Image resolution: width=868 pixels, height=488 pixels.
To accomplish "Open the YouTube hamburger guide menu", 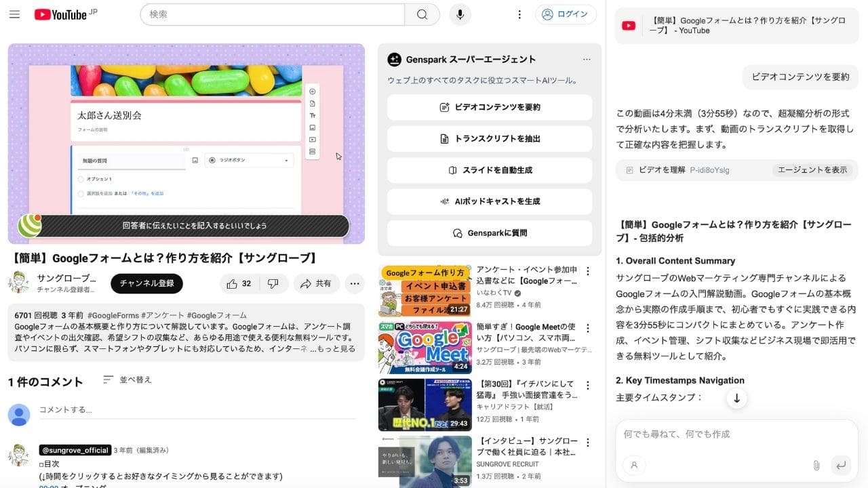I will point(14,14).
